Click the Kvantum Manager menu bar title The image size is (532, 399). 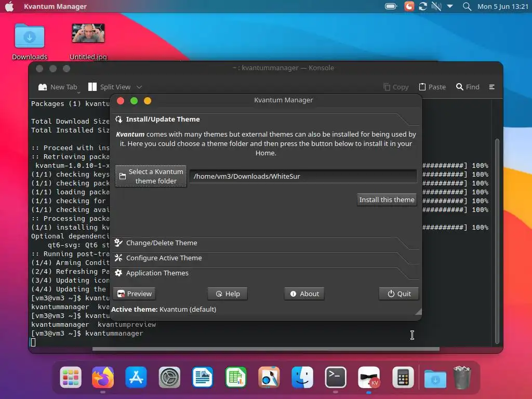point(55,6)
